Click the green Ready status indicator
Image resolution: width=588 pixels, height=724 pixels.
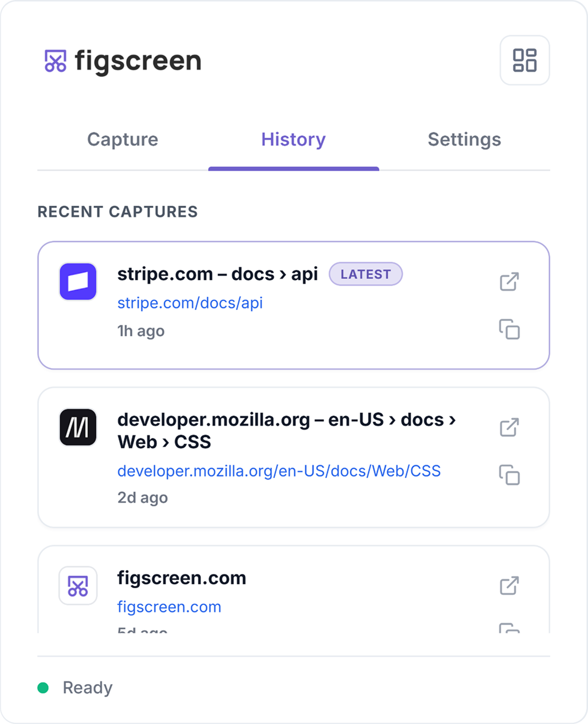43,688
